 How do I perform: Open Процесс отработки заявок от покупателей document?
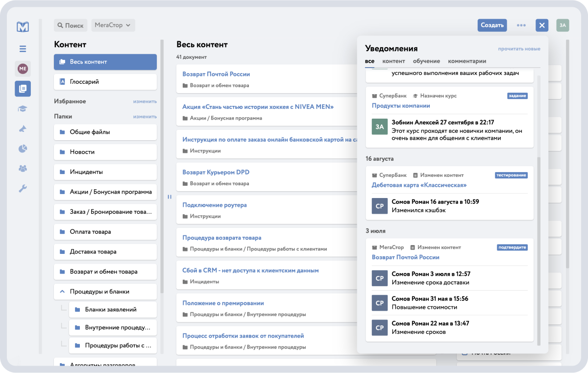coord(243,336)
